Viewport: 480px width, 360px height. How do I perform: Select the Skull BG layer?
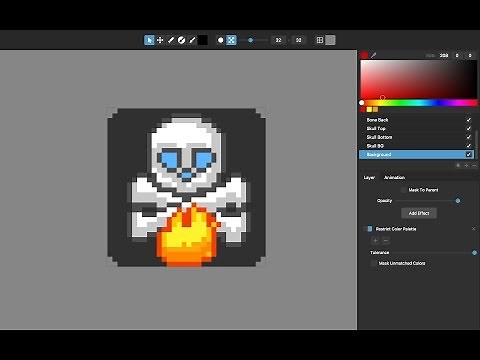[x=416, y=146]
